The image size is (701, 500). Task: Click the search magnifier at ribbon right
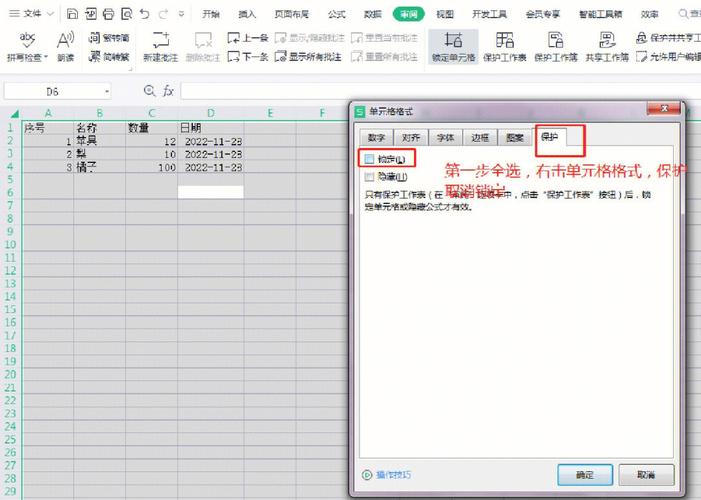point(683,14)
